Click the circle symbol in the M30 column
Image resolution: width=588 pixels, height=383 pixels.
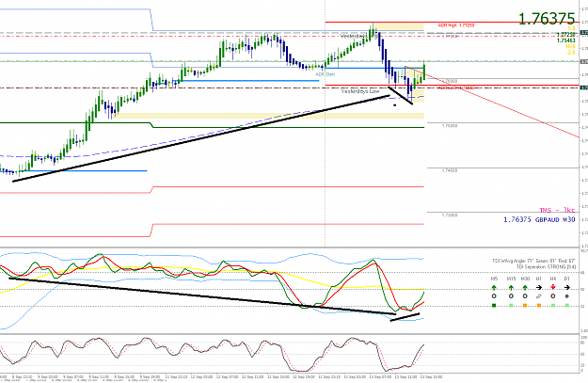tap(525, 296)
